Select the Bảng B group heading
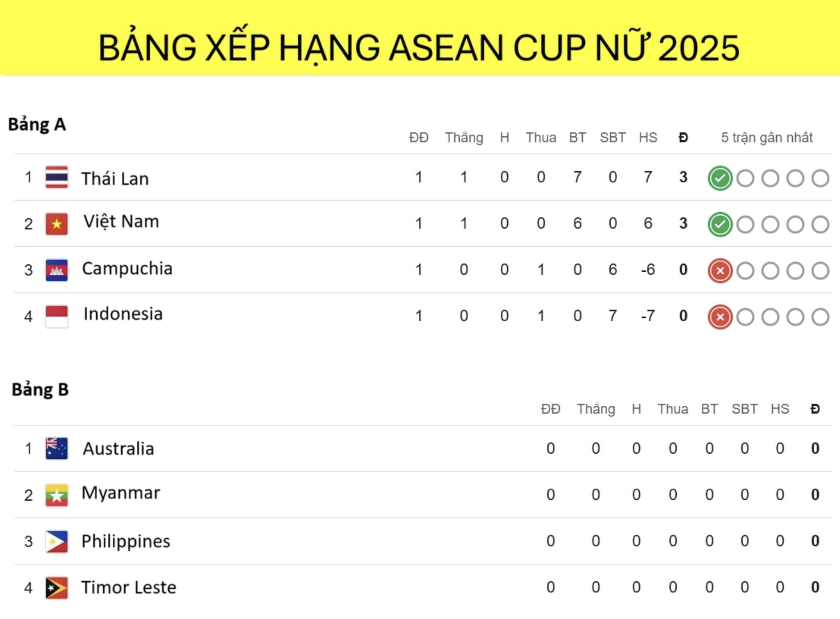840x619 pixels. click(40, 390)
